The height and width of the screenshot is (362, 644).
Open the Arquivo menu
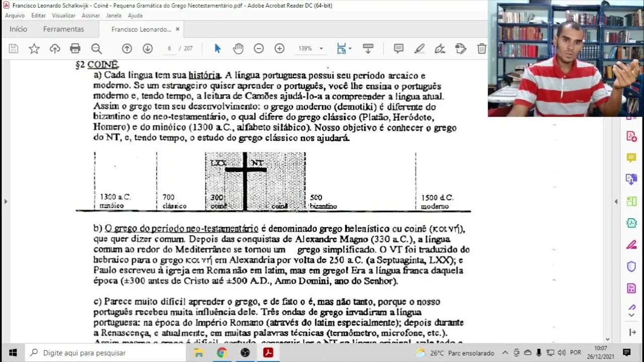15,16
